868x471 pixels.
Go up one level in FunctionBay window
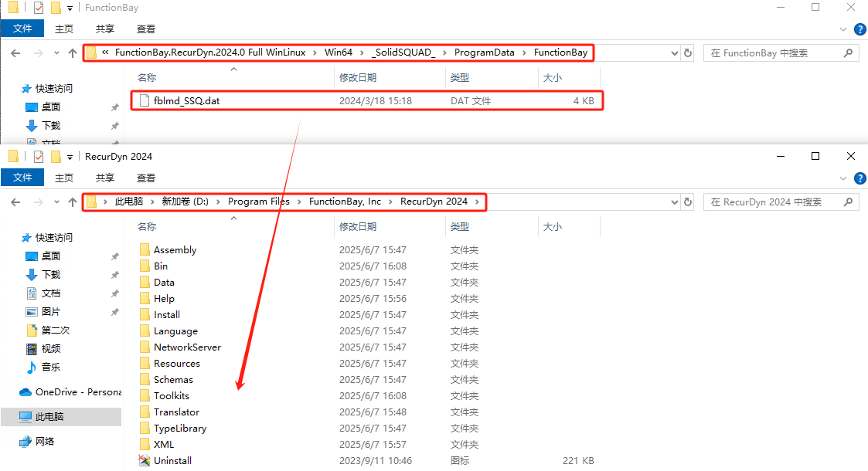point(73,53)
